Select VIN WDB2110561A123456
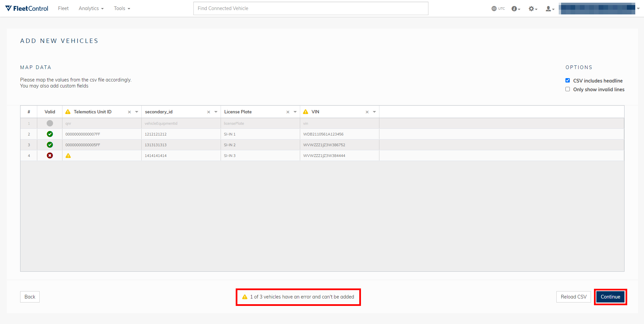The height and width of the screenshot is (324, 644). 339,134
